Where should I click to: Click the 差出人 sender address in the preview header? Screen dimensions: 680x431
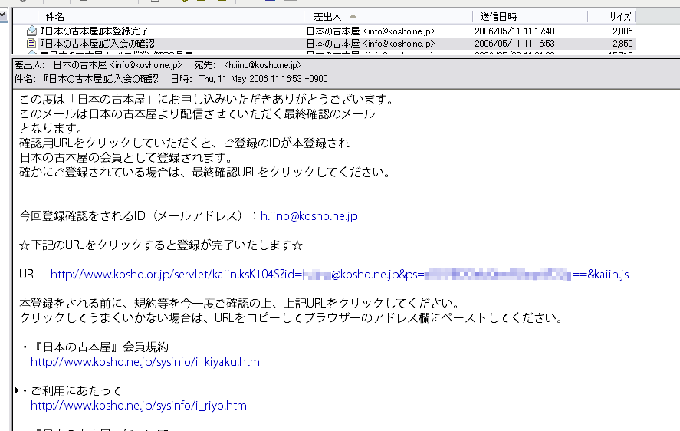[x=117, y=65]
